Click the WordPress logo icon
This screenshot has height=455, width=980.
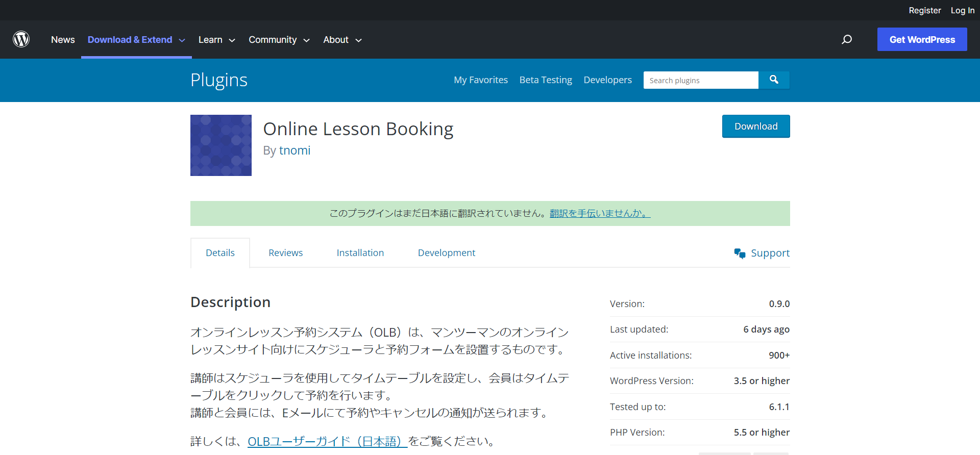[x=21, y=39]
